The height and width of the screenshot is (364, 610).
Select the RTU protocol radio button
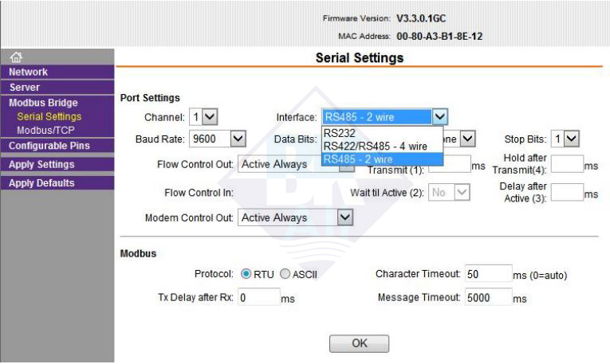(246, 274)
